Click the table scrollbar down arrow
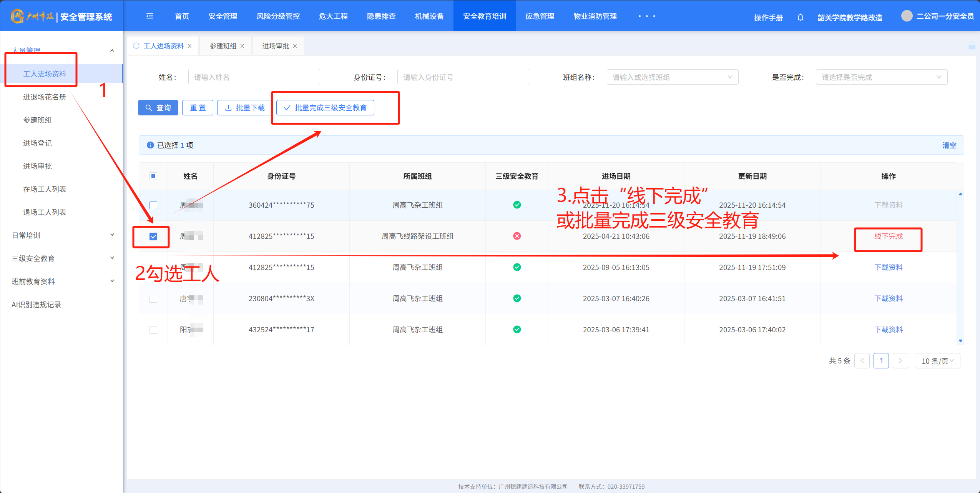The height and width of the screenshot is (493, 980). [x=960, y=341]
